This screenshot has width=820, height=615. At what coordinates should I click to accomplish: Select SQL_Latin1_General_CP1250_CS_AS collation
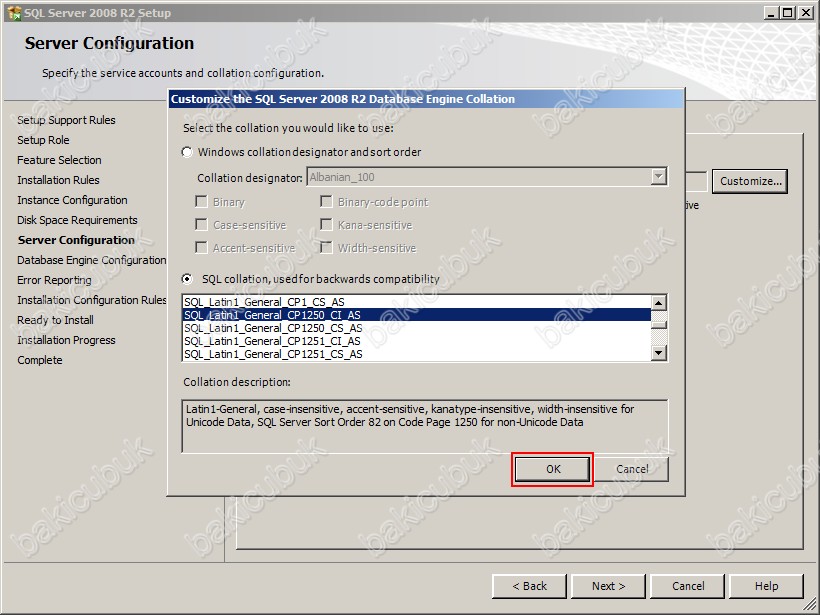[x=416, y=328]
